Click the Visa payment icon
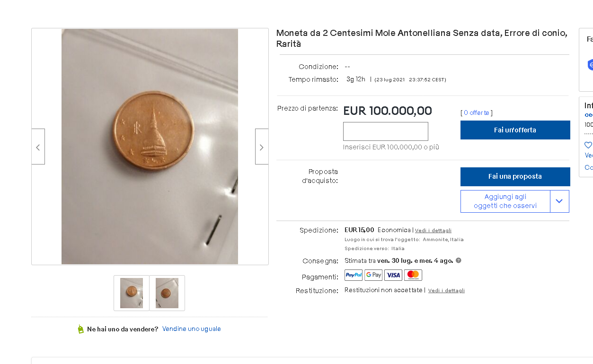Viewport: 593px width, 364px height. pyautogui.click(x=393, y=275)
